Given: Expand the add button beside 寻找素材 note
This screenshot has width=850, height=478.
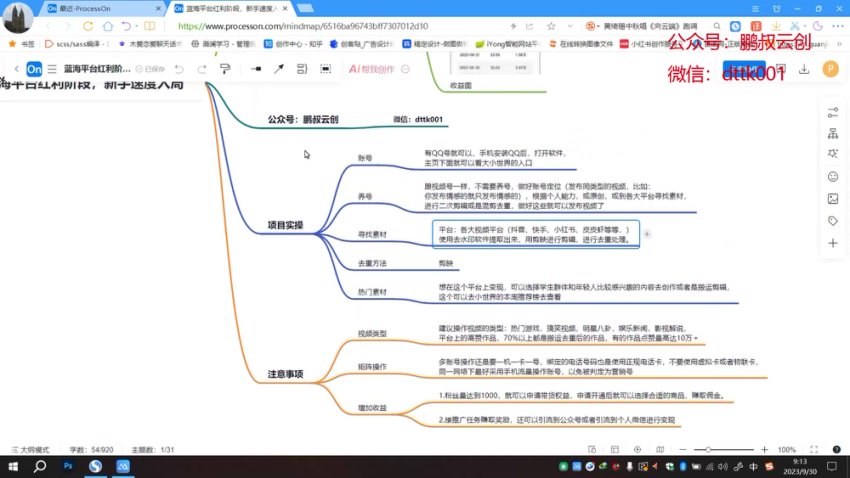Looking at the screenshot, I should click(x=647, y=234).
